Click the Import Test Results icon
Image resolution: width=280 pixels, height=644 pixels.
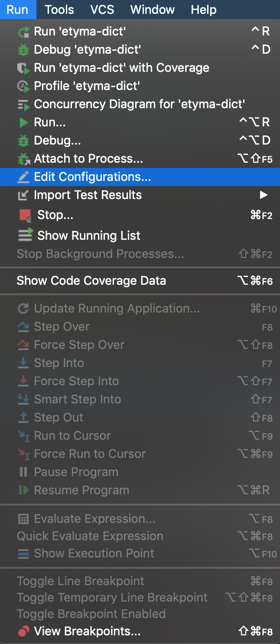tap(24, 195)
